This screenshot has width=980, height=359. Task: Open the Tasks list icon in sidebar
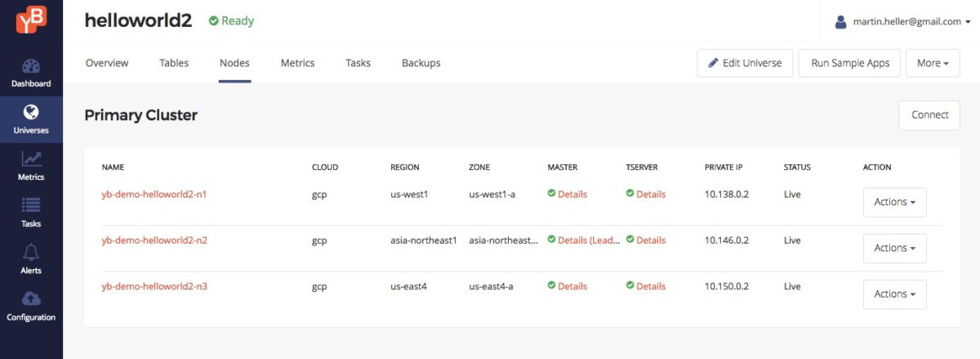(x=31, y=205)
